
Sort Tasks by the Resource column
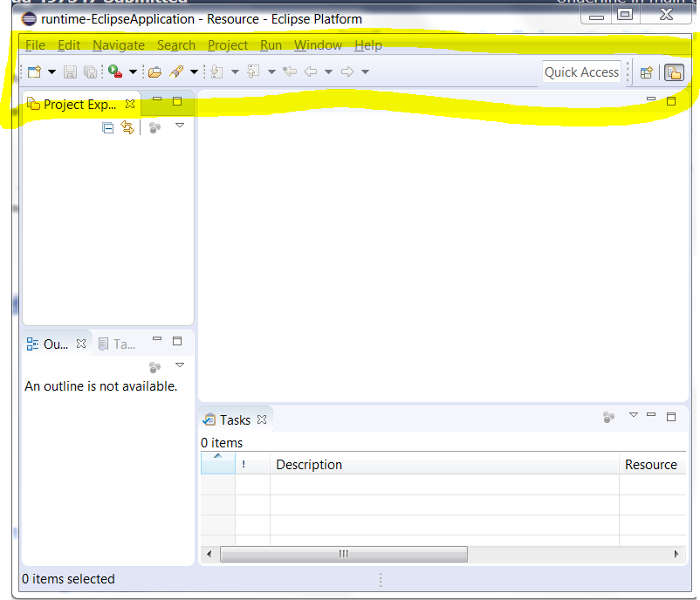[x=653, y=463]
